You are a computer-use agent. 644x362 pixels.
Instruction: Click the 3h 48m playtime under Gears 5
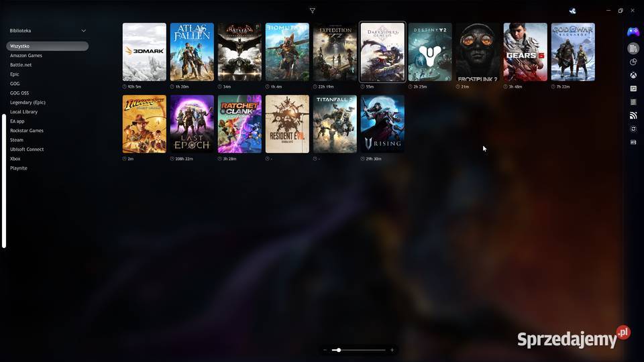tap(515, 86)
